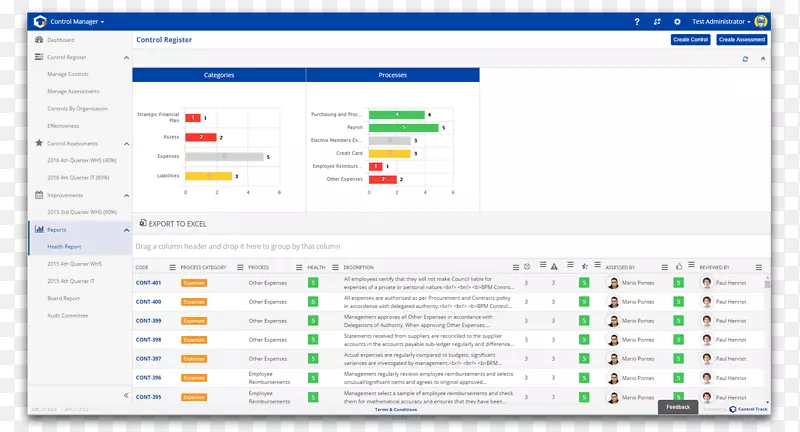The width and height of the screenshot is (800, 432).
Task: Open Manage Controls in sidebar
Action: pyautogui.click(x=68, y=74)
